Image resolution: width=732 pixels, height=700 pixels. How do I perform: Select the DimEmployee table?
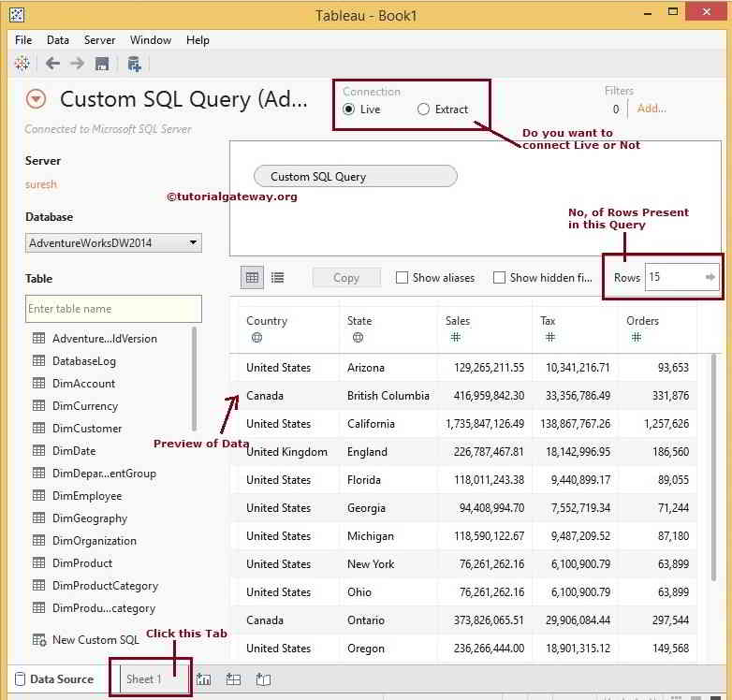coord(87,496)
